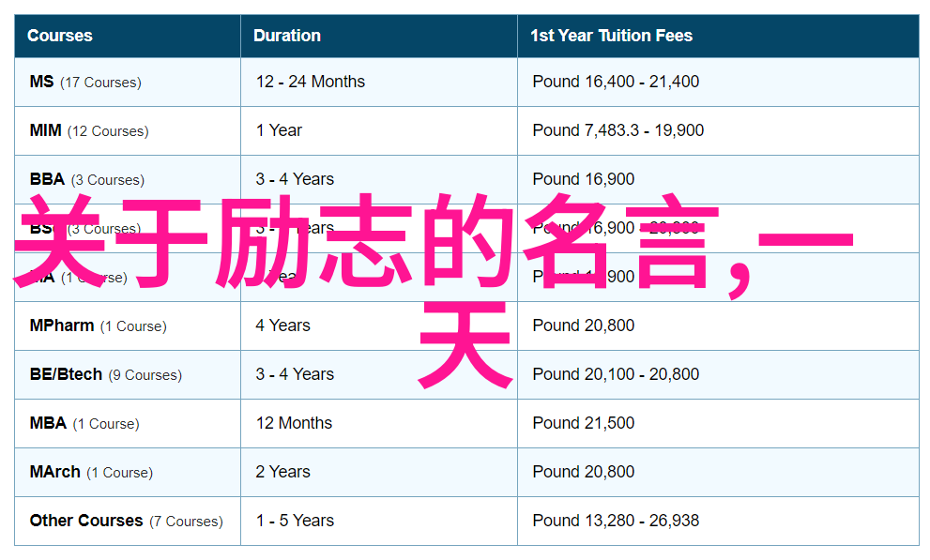Click the "Duration" column header

(379, 37)
